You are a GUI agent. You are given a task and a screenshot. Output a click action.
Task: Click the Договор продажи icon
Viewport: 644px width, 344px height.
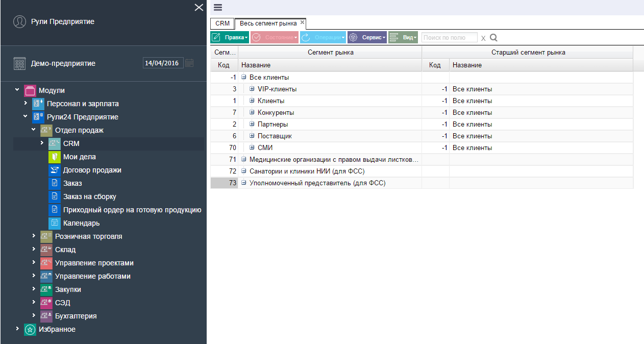pyautogui.click(x=55, y=170)
